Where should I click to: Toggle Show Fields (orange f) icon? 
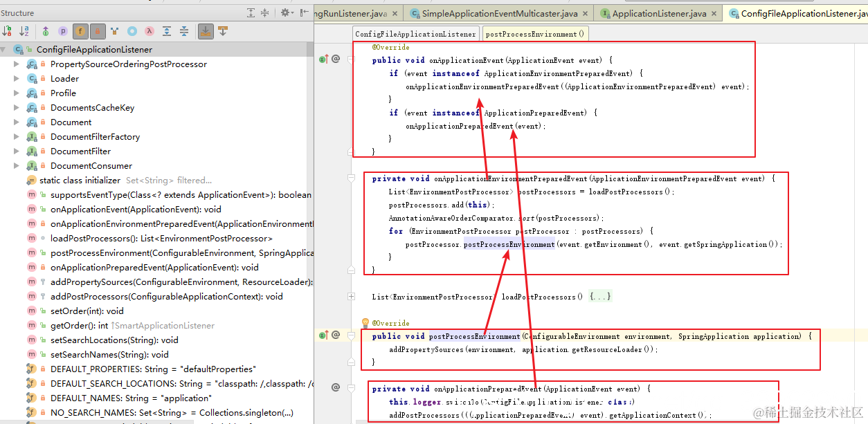(x=80, y=31)
